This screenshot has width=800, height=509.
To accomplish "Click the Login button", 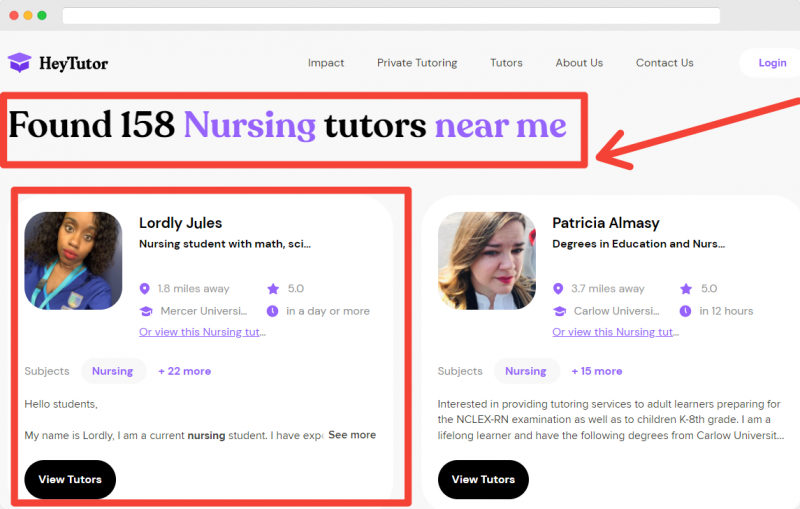I will click(770, 63).
